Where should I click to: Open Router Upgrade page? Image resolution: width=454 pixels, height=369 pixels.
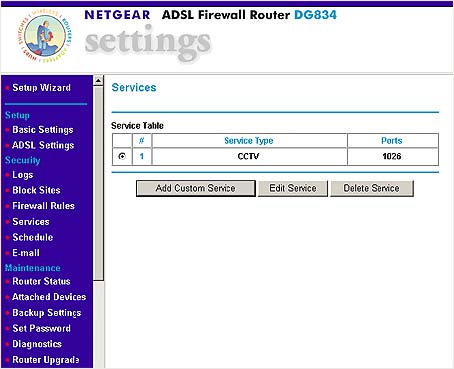point(46,360)
